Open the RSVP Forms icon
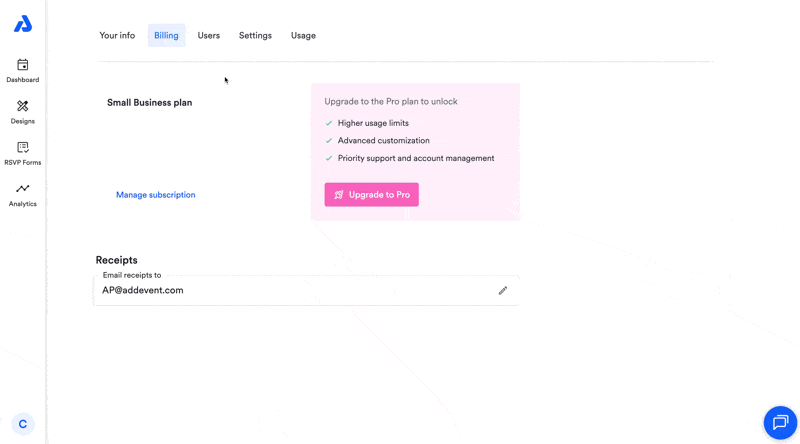800x444 pixels. pyautogui.click(x=22, y=147)
